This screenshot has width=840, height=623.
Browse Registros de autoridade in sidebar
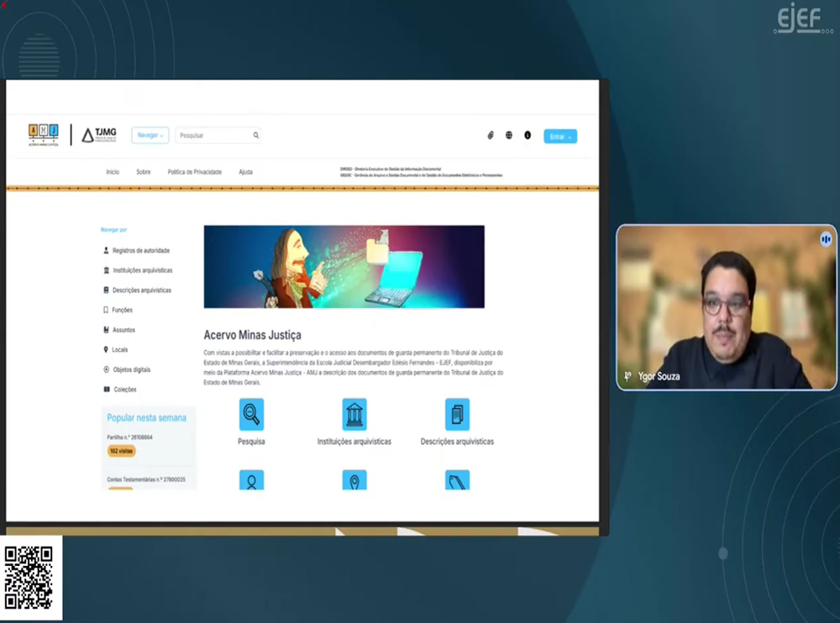pos(141,251)
